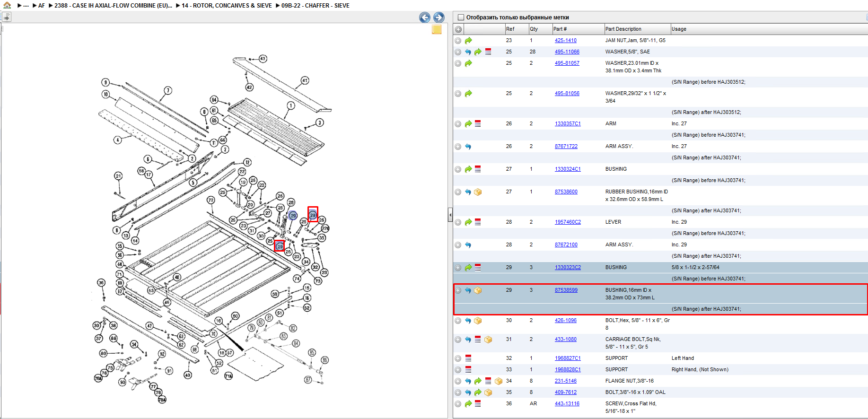
Task: Toggle add button for BUSHING 87538599 row
Action: 458,290
